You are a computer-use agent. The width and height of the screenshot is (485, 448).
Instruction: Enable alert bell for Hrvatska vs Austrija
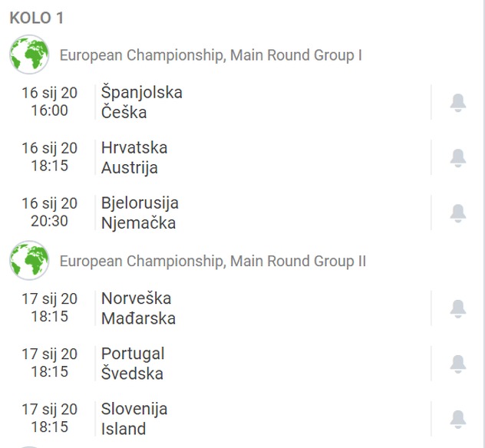click(x=457, y=157)
